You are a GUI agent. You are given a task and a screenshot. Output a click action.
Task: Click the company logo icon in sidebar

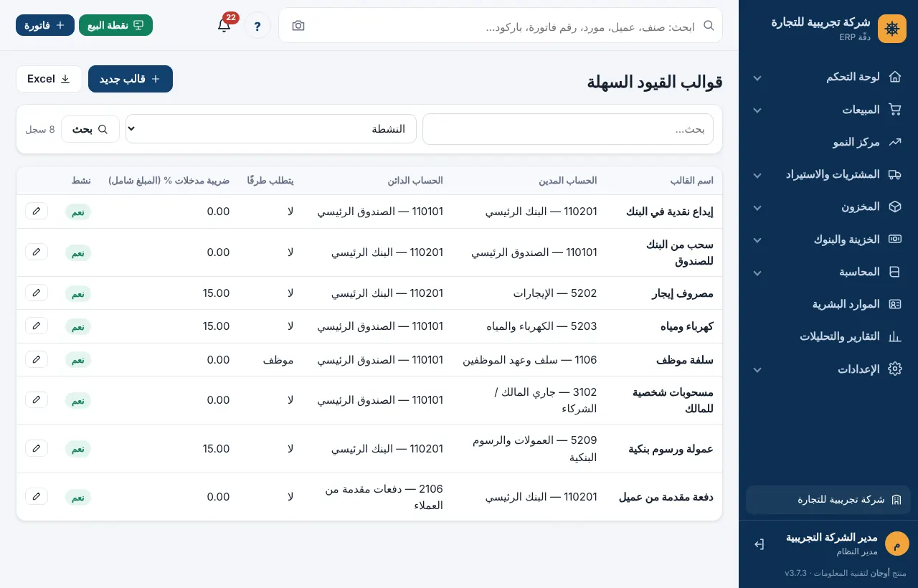click(x=892, y=29)
